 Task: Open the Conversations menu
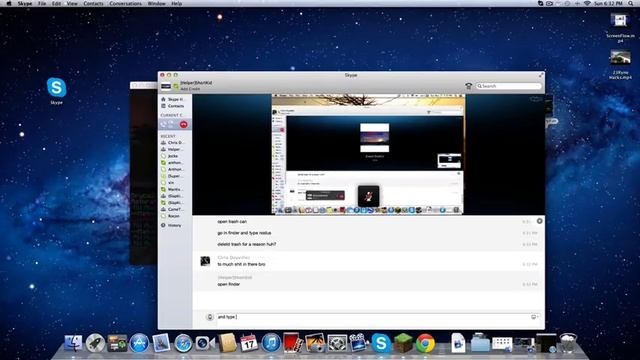pos(126,3)
